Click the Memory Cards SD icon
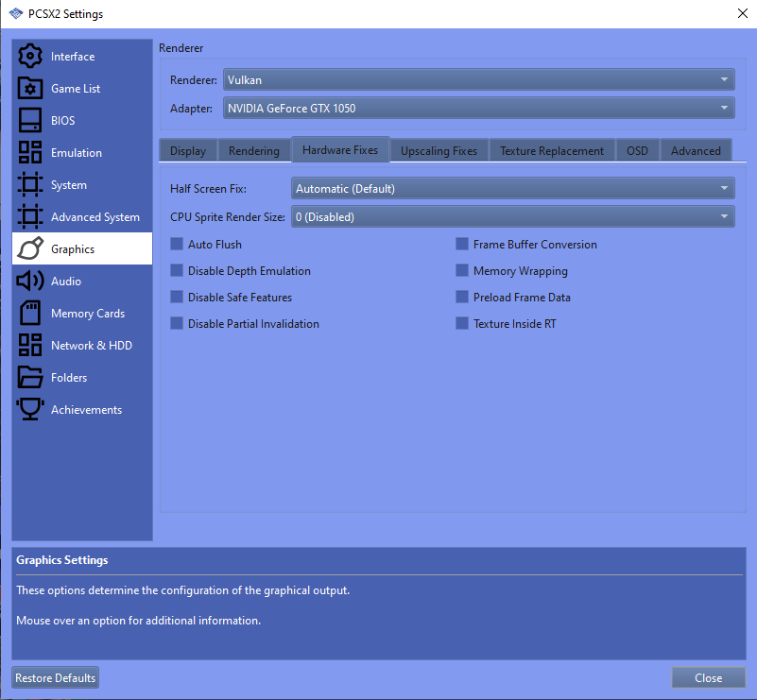The height and width of the screenshot is (700, 757). [30, 313]
